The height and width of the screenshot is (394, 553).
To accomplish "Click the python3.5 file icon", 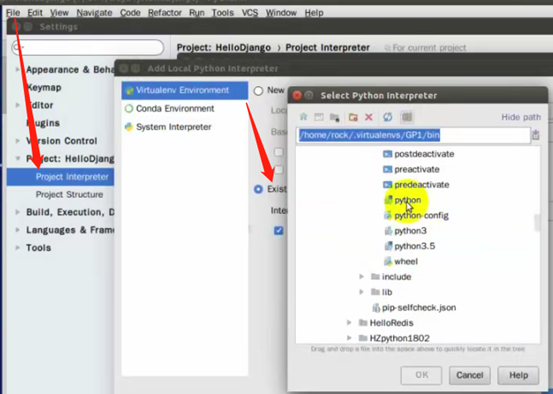I will click(x=388, y=246).
